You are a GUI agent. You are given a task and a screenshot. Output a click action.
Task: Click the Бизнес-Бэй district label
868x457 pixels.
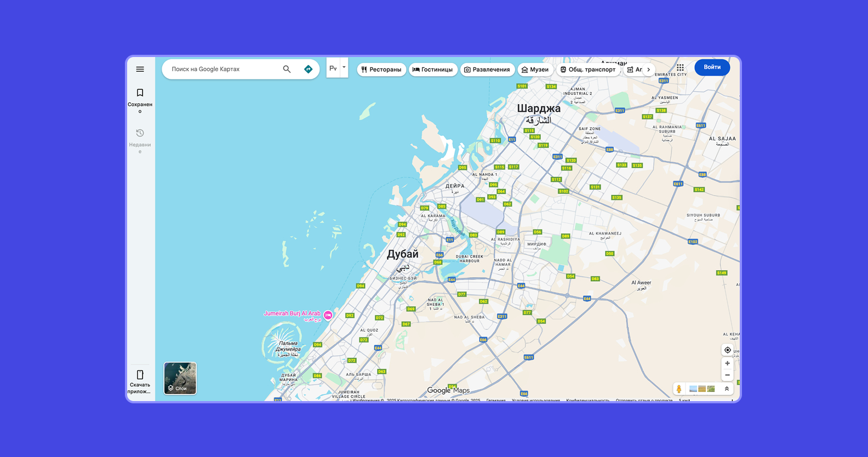pyautogui.click(x=403, y=278)
